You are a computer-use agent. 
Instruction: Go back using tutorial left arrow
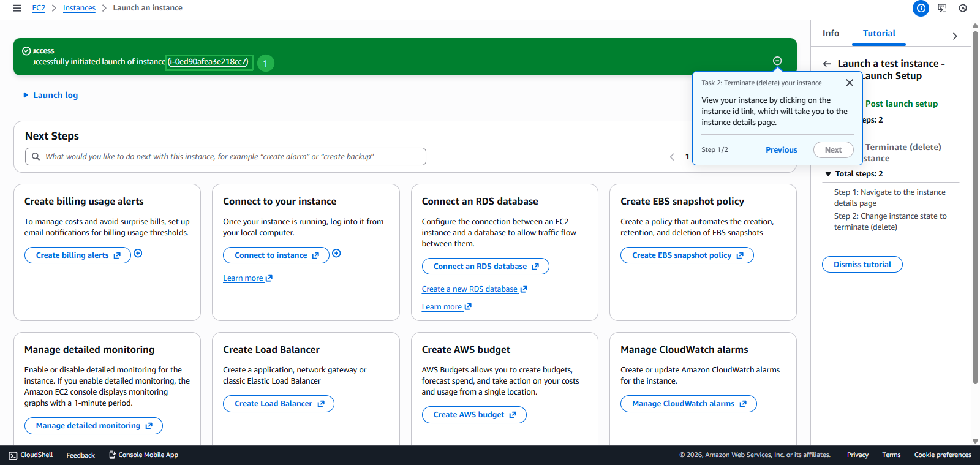827,64
